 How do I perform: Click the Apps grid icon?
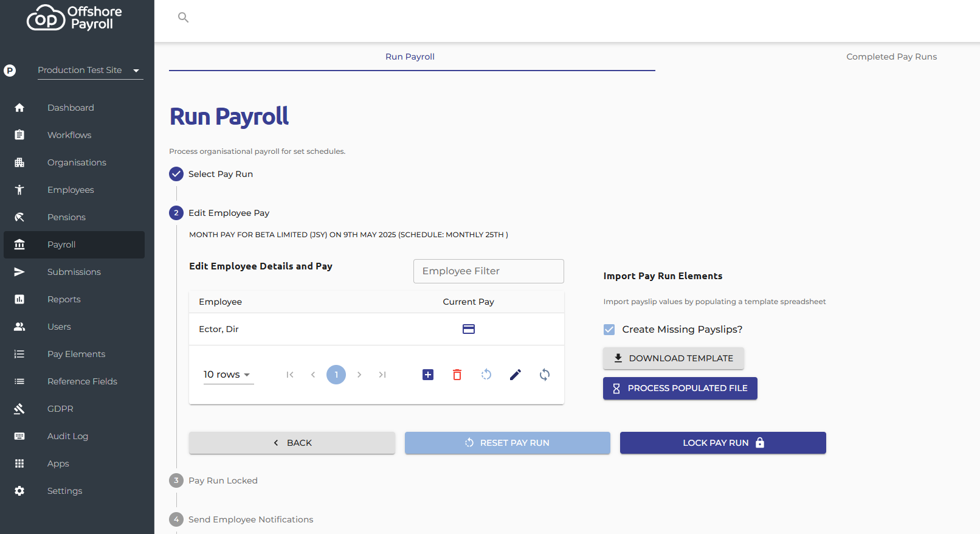pyautogui.click(x=19, y=463)
